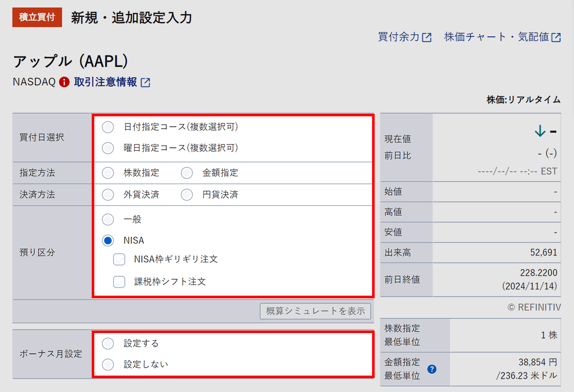Image resolution: width=574 pixels, height=392 pixels.
Task: Click the 買付日選択 row label
Action: [42, 137]
